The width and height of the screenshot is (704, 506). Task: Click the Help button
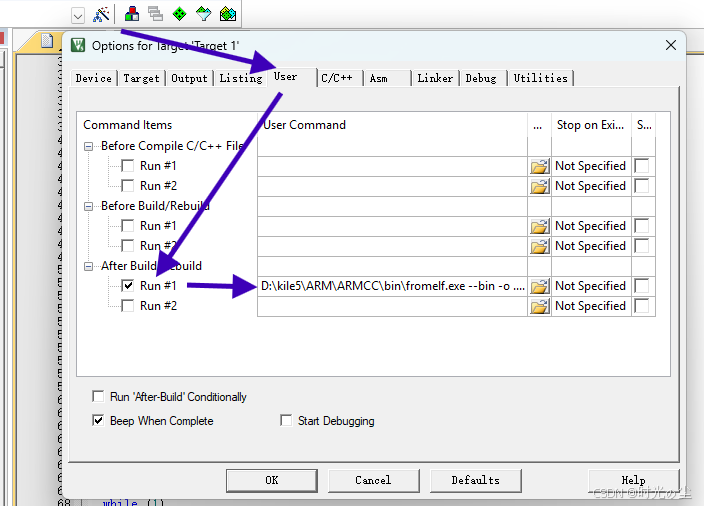[634, 480]
